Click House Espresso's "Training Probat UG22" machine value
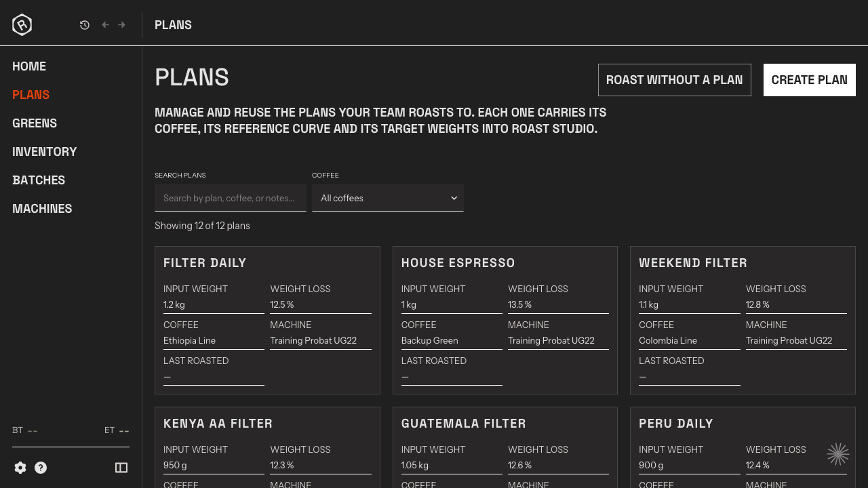This screenshot has height=488, width=868. [x=551, y=341]
